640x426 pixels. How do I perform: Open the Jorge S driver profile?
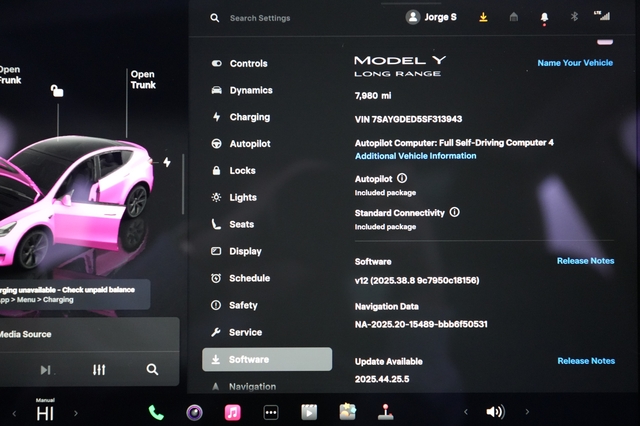pyautogui.click(x=431, y=17)
